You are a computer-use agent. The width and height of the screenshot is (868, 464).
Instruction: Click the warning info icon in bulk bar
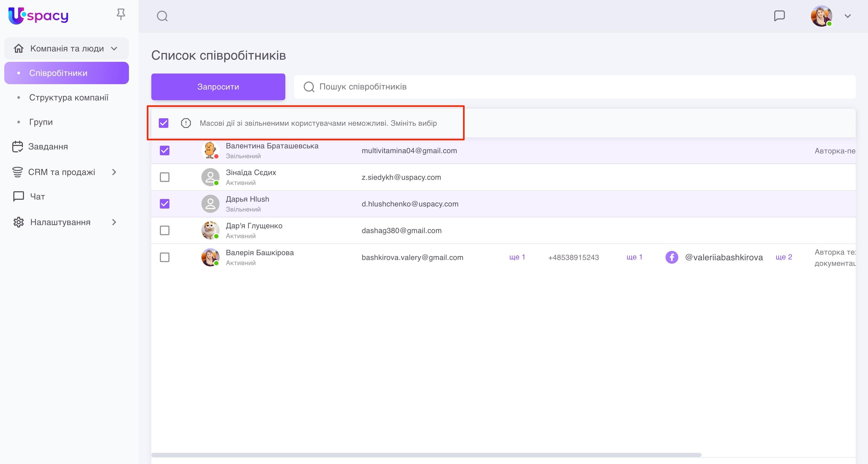tap(186, 123)
